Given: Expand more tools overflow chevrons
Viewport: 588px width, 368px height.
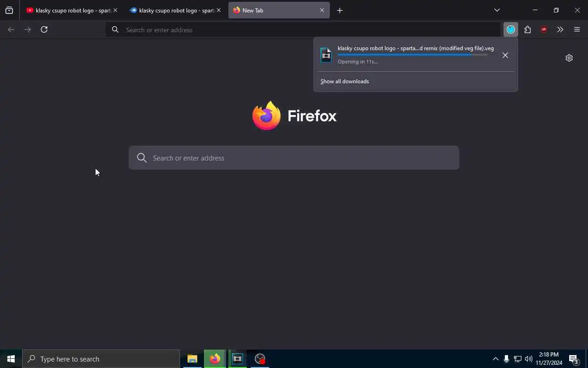Looking at the screenshot, I should [x=560, y=29].
